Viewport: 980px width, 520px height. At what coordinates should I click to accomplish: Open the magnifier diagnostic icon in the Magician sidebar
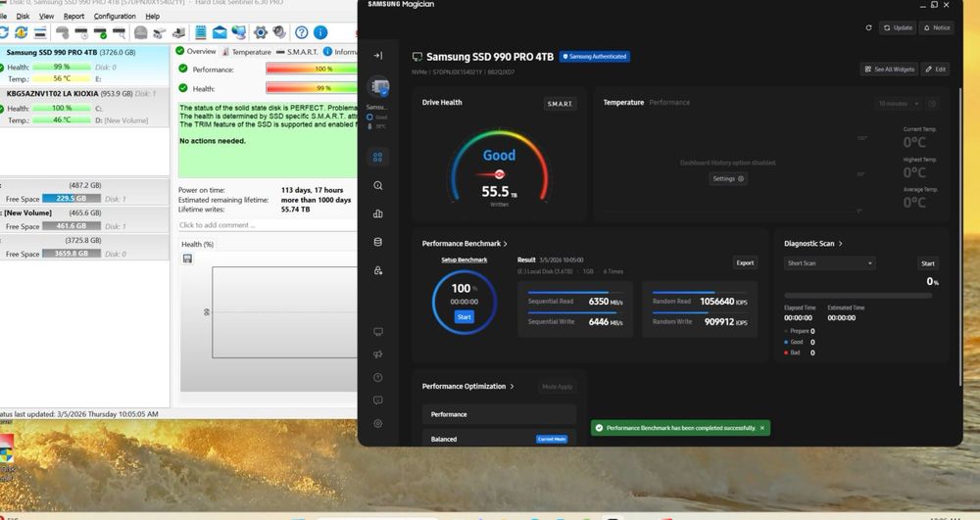click(377, 185)
